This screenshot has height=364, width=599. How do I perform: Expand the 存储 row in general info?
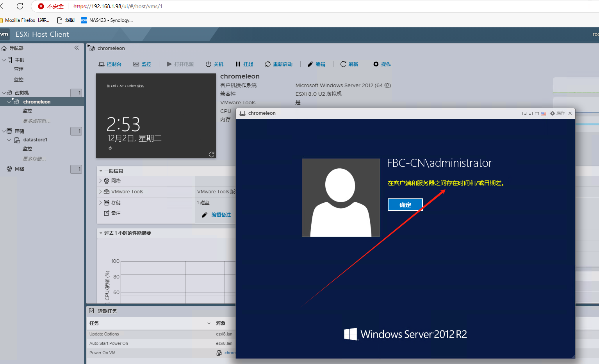[x=100, y=203]
